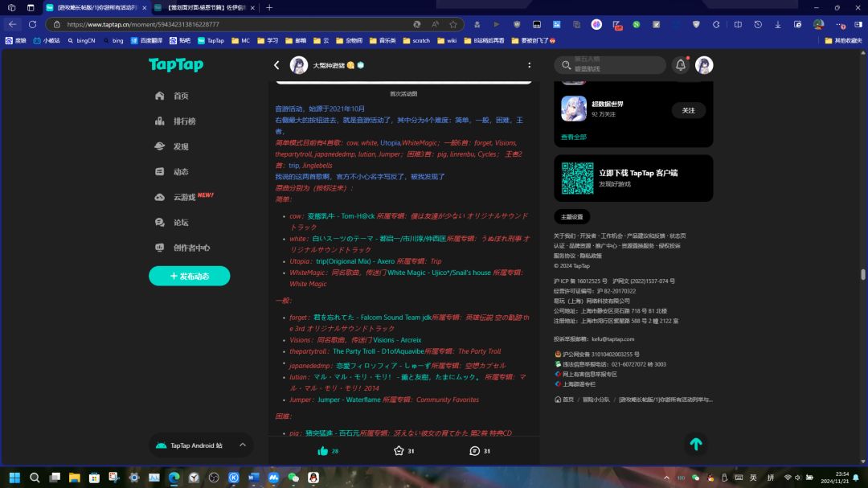Click the 首页 breadcrumb link in the footer
Viewport: 868px width, 488px height.
564,400
